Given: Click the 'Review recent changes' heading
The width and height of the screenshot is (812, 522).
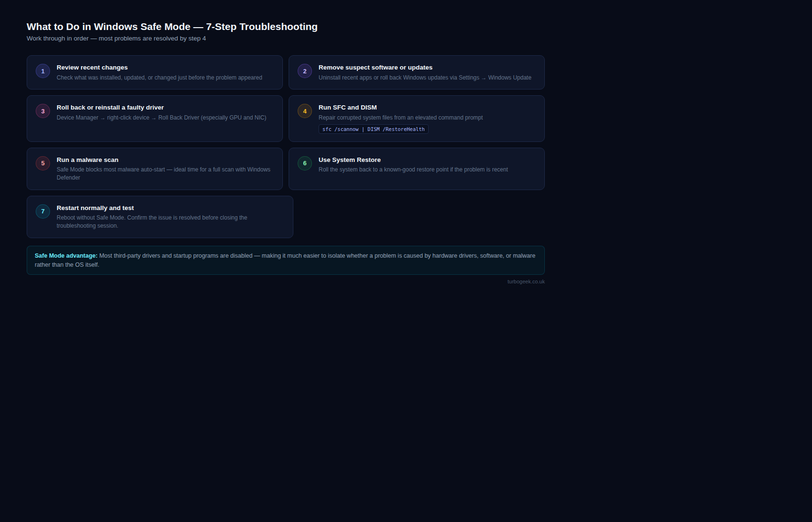Looking at the screenshot, I should [92, 68].
